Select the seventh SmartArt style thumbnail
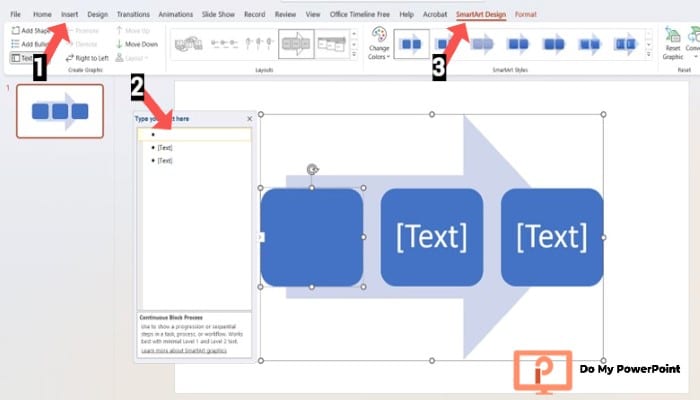This screenshot has height=400, width=700. pyautogui.click(x=625, y=44)
